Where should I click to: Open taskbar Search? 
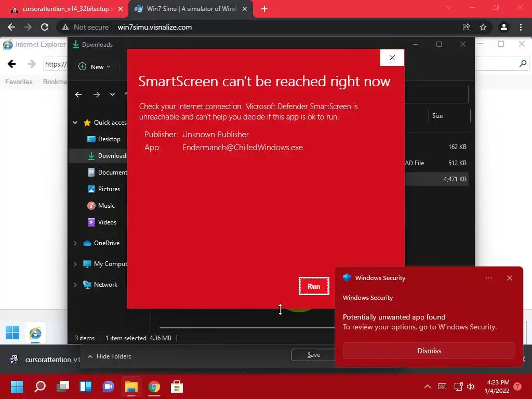[x=40, y=387]
